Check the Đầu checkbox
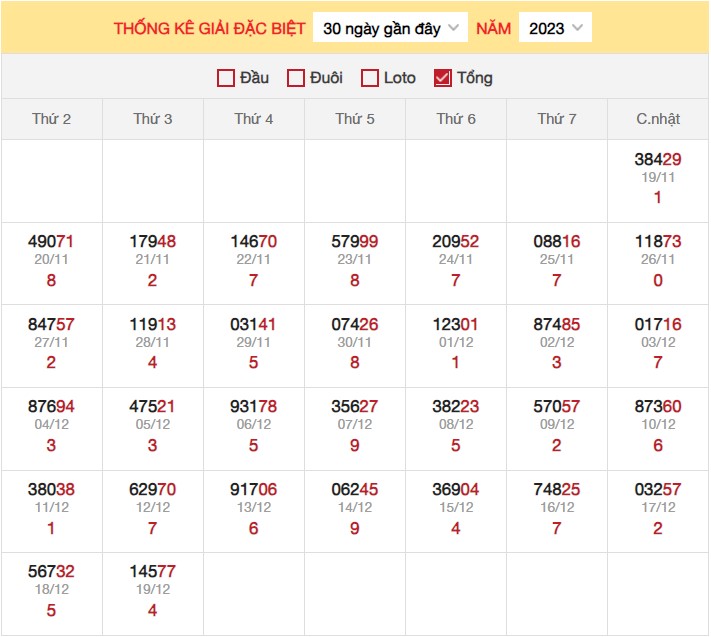 coord(226,78)
